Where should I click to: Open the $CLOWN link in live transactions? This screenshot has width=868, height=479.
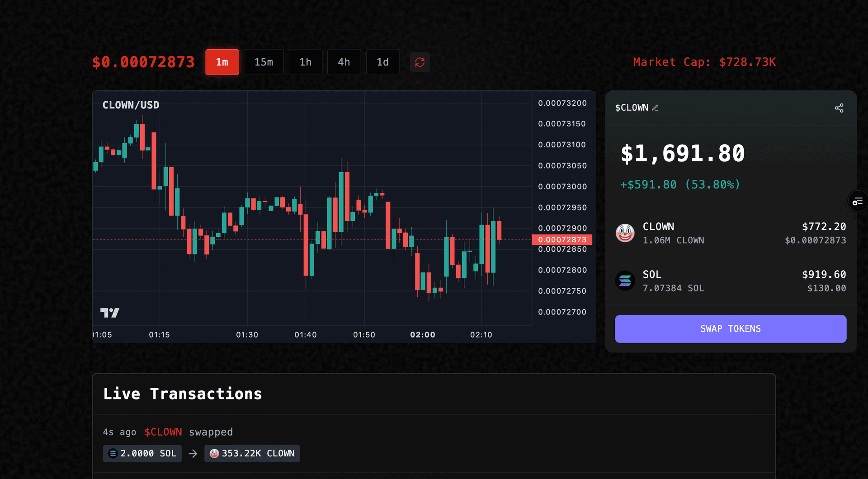pos(163,432)
